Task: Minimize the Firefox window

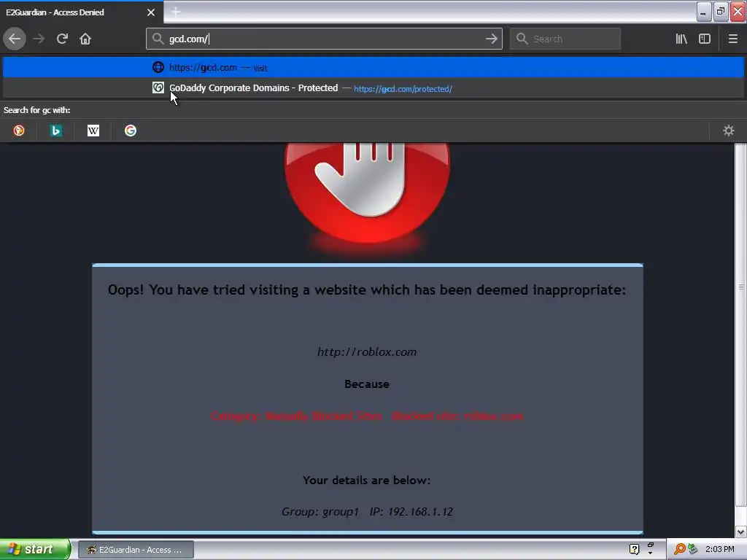Action: tap(704, 12)
